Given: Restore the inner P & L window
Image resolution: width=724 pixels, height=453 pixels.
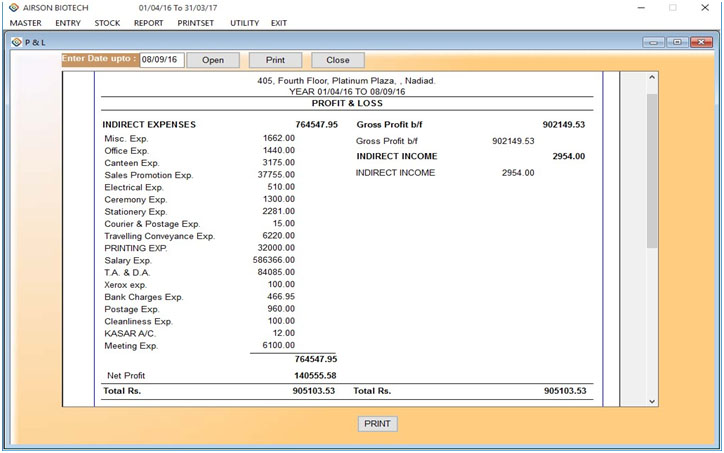Looking at the screenshot, I should [676, 42].
